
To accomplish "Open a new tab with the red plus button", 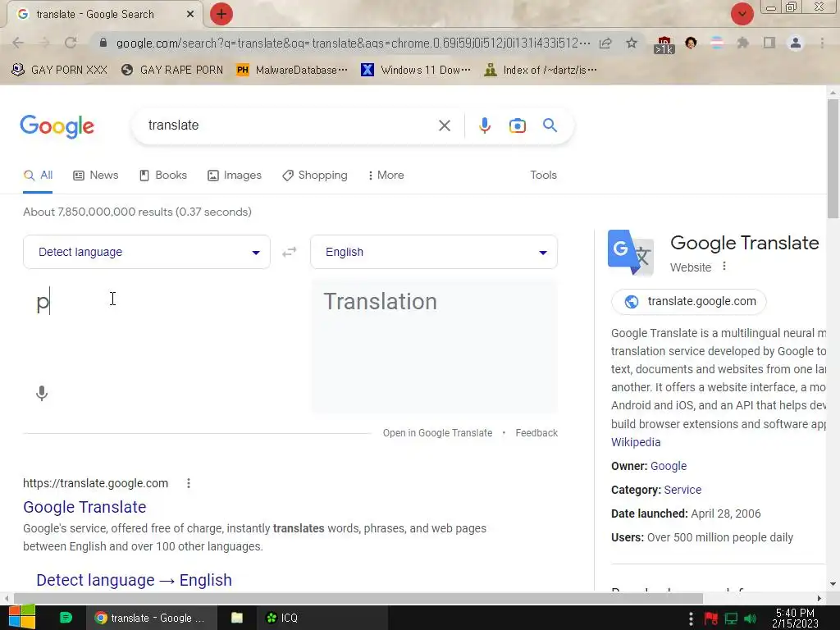I will [x=221, y=14].
